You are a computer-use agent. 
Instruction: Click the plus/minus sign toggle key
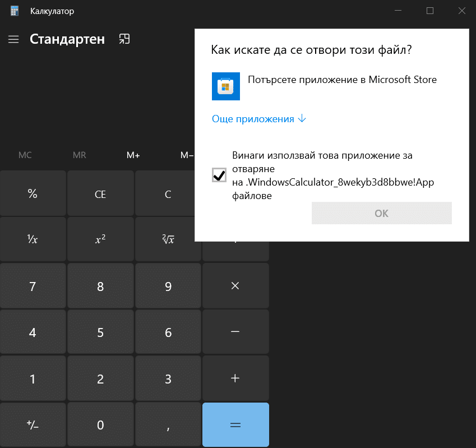(x=33, y=424)
